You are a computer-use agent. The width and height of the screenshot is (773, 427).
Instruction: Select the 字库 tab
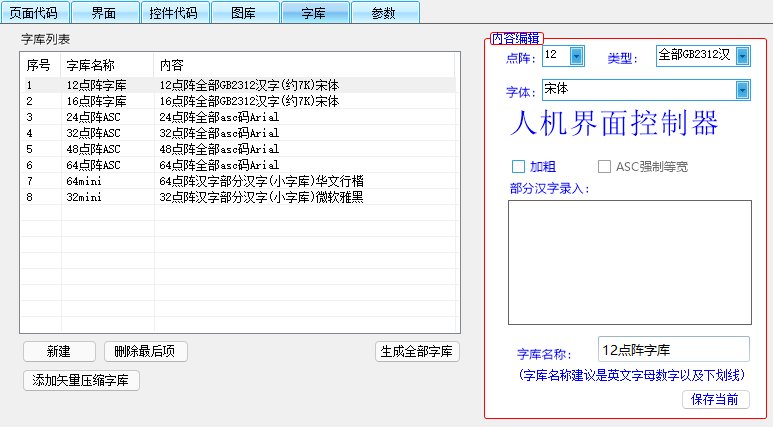[315, 12]
